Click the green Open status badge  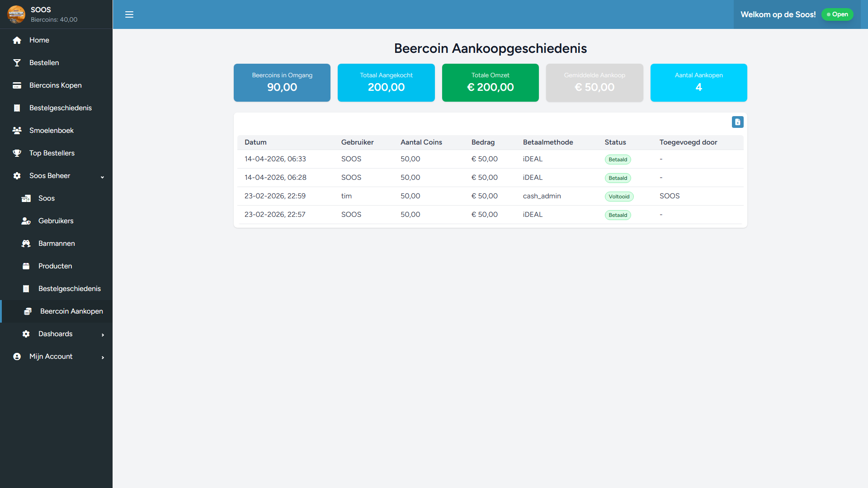coord(837,14)
